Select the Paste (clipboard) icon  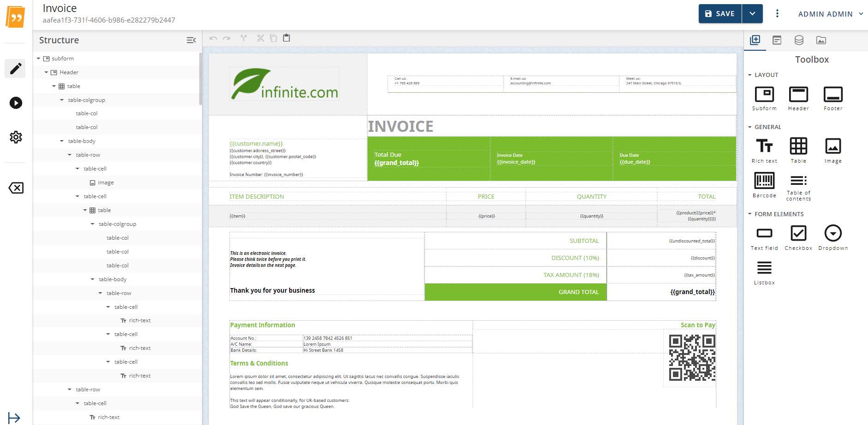click(286, 38)
